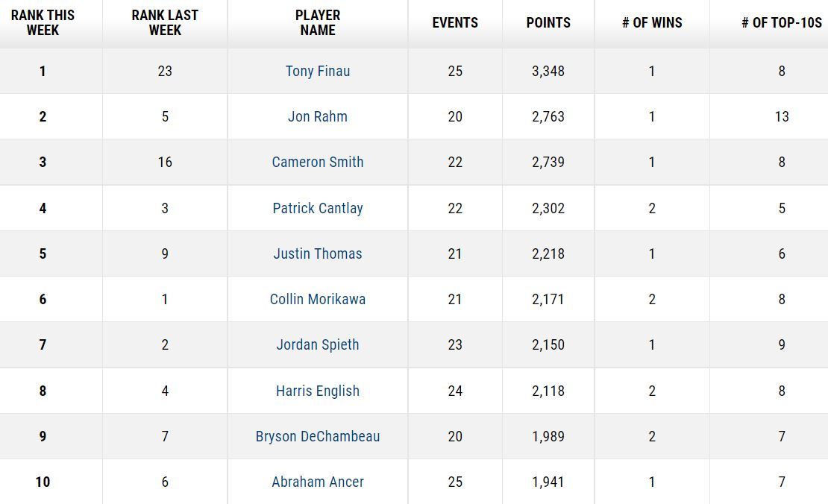Open Collin Morikawa's player link
Screen dimensions: 828x504
(318, 300)
